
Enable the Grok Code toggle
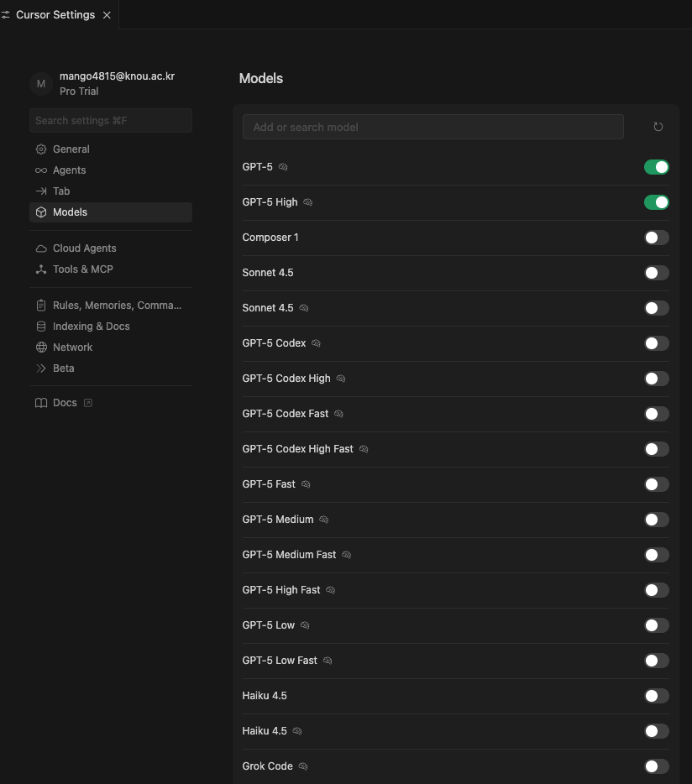coord(657,766)
